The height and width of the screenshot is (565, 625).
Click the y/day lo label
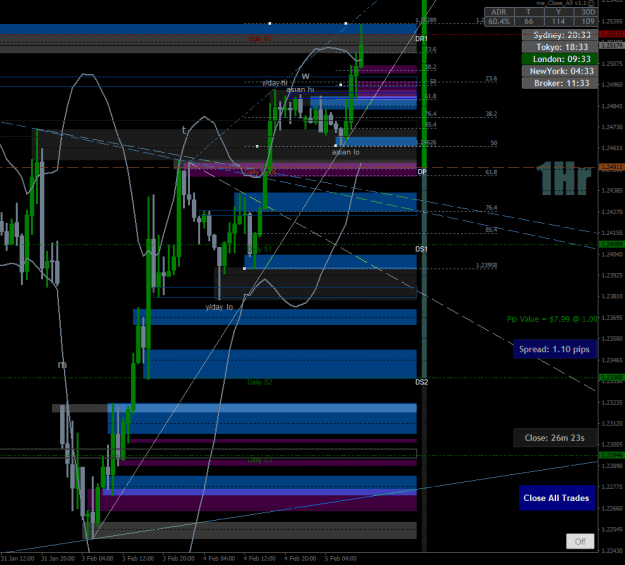tap(219, 307)
